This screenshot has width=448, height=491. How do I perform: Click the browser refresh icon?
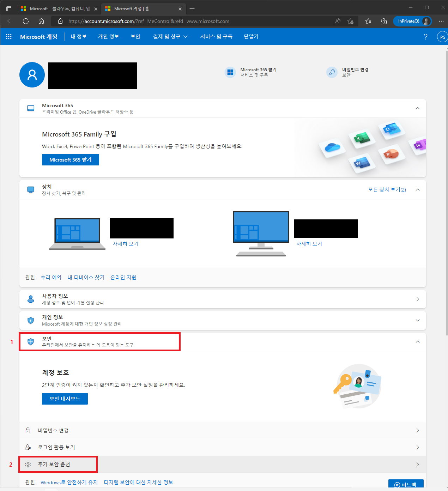click(x=26, y=21)
